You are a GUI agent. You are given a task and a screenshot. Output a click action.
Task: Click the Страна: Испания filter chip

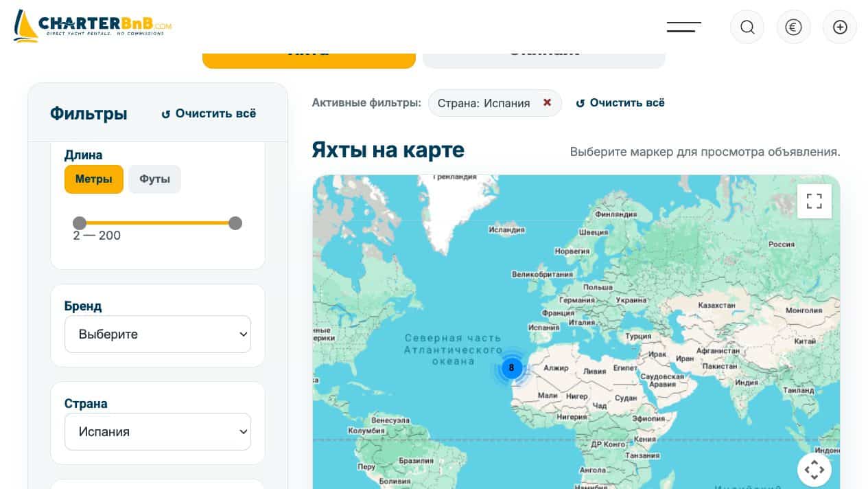coord(495,103)
